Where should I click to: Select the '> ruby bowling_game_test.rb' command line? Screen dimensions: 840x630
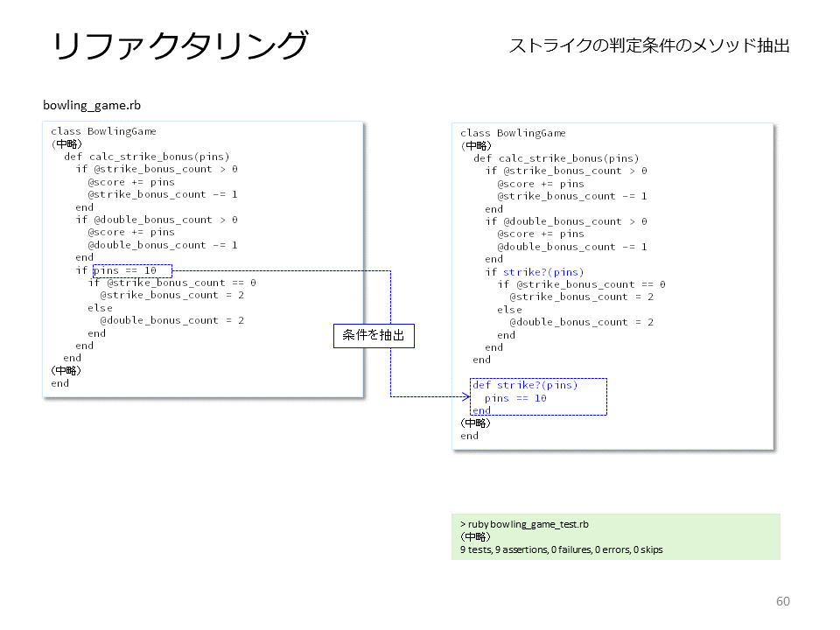[x=524, y=524]
